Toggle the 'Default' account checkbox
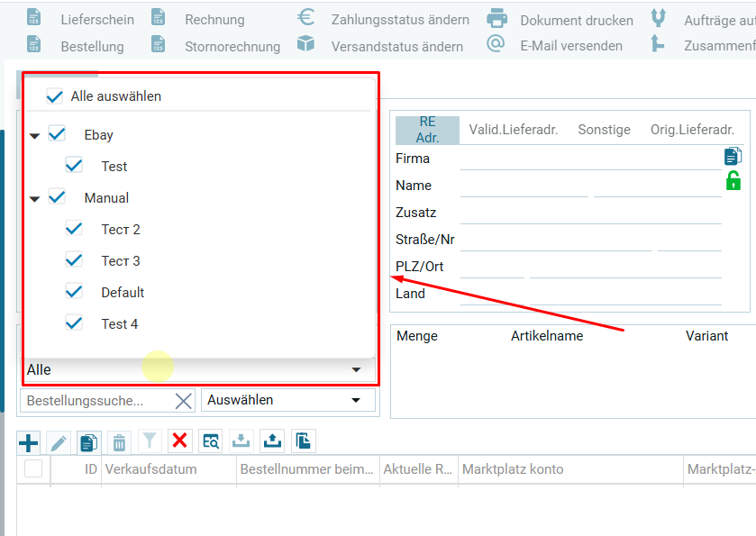This screenshot has width=756, height=536. [74, 293]
